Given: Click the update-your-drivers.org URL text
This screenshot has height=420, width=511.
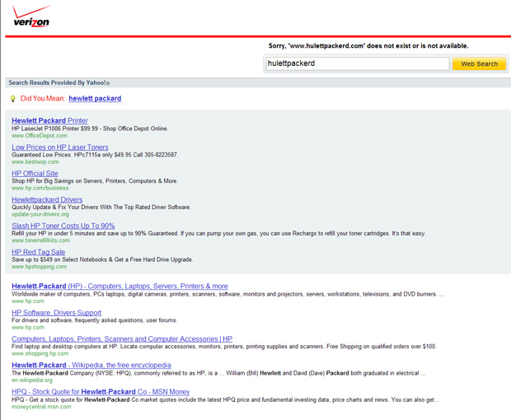Looking at the screenshot, I should click(x=40, y=214).
